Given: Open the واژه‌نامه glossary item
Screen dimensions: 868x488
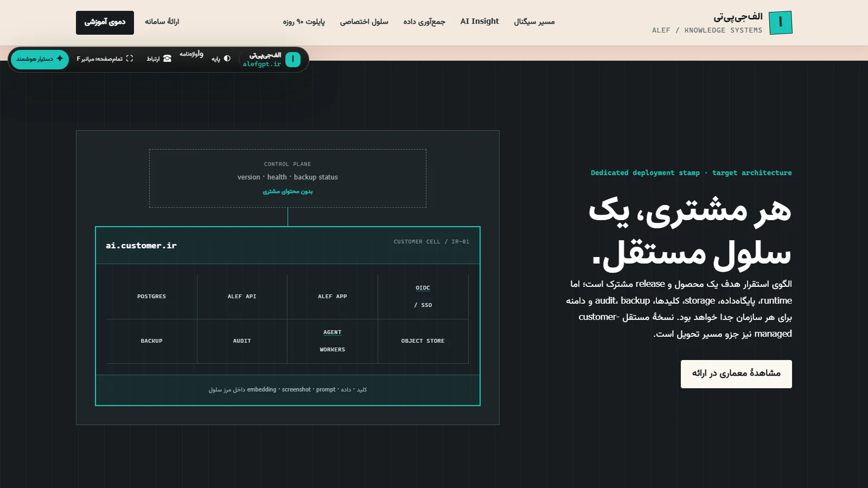Looking at the screenshot, I should tap(192, 54).
